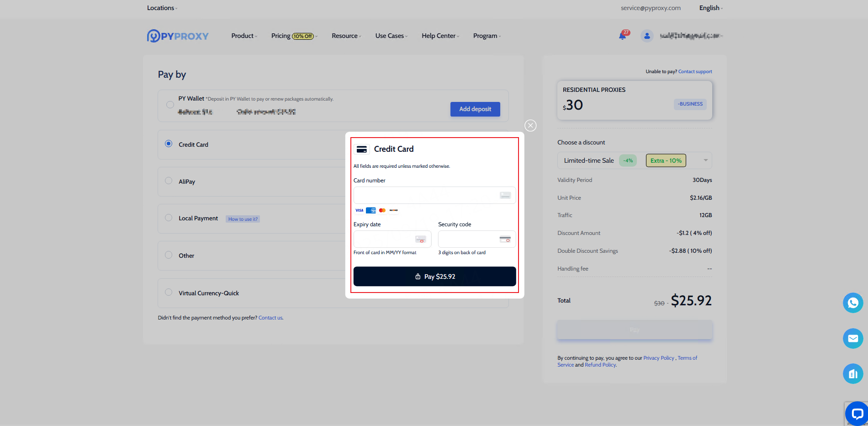Screen dimensions: 868x426
Task: Open the Product menu
Action: [x=244, y=36]
